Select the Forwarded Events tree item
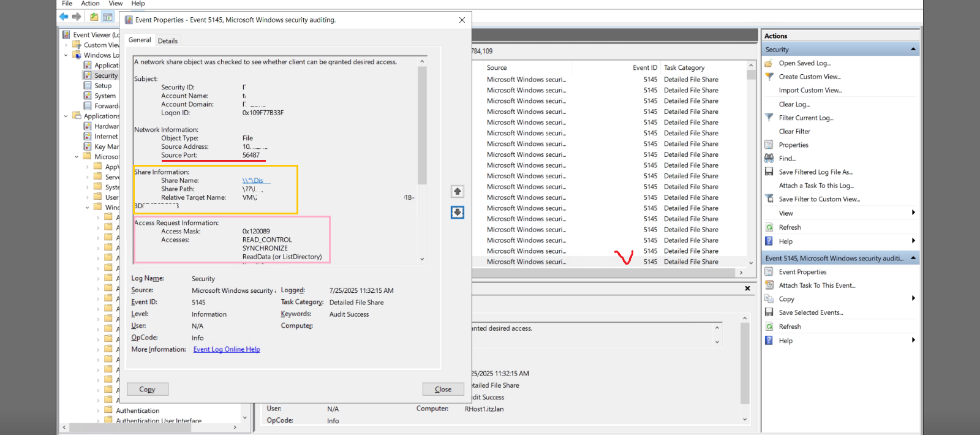This screenshot has width=980, height=435. [107, 106]
